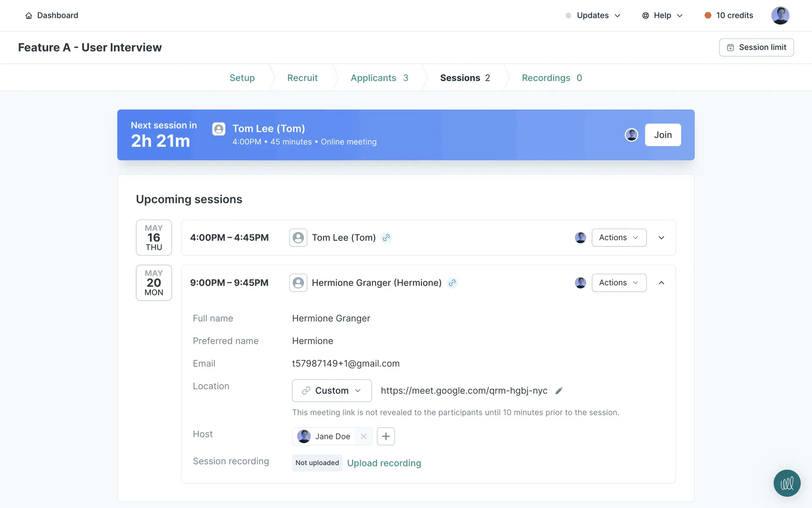Open the chat widget bubble
The width and height of the screenshot is (812, 508).
click(787, 483)
